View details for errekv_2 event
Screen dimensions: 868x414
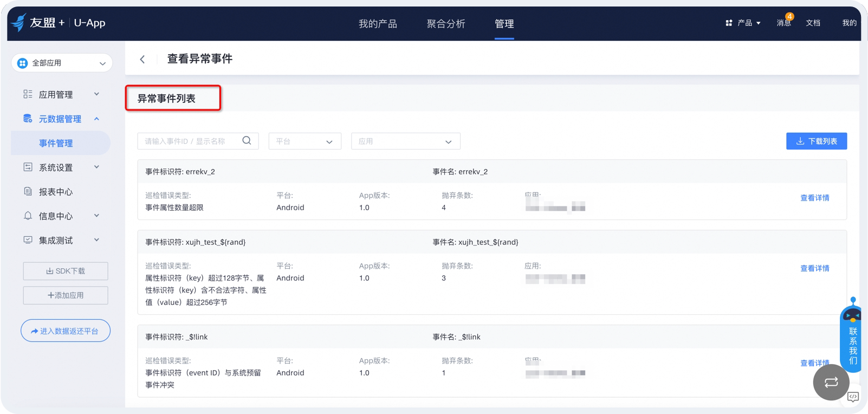pyautogui.click(x=814, y=198)
